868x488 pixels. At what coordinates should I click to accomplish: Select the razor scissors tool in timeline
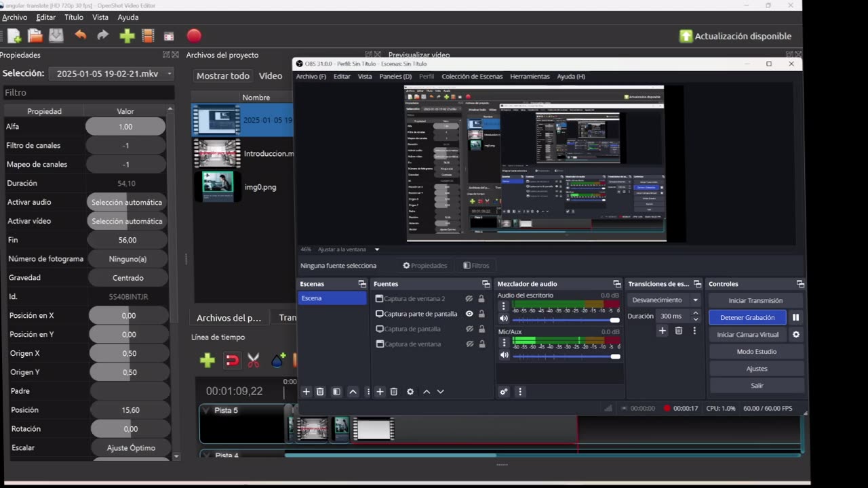254,361
